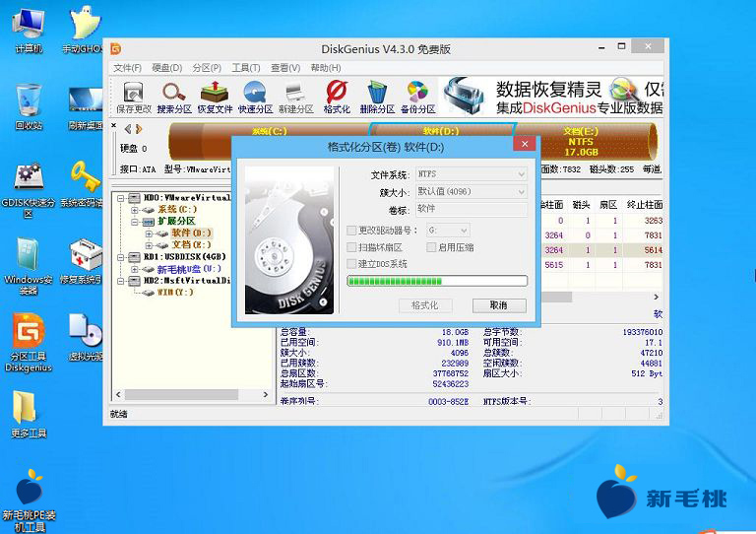
Task: Open the View (查看) menu
Action: [x=285, y=68]
